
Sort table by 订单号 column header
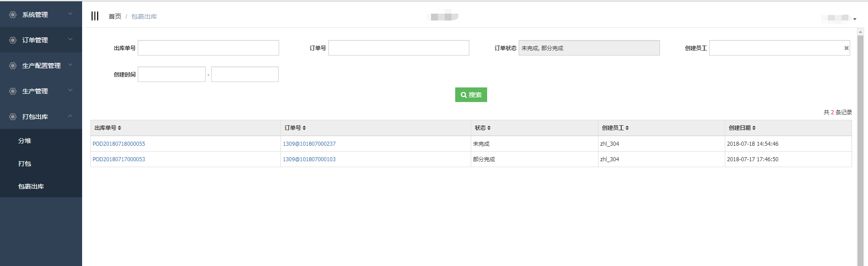pyautogui.click(x=295, y=128)
